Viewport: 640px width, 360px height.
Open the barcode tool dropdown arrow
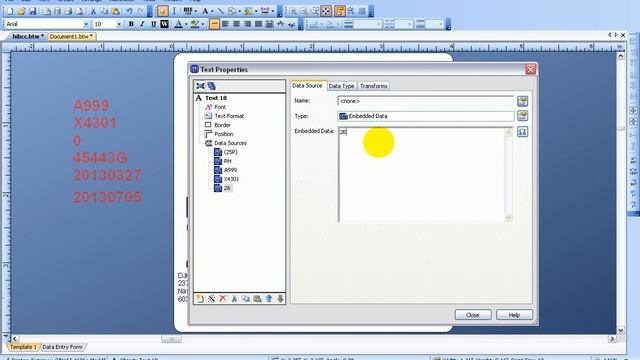[x=196, y=11]
